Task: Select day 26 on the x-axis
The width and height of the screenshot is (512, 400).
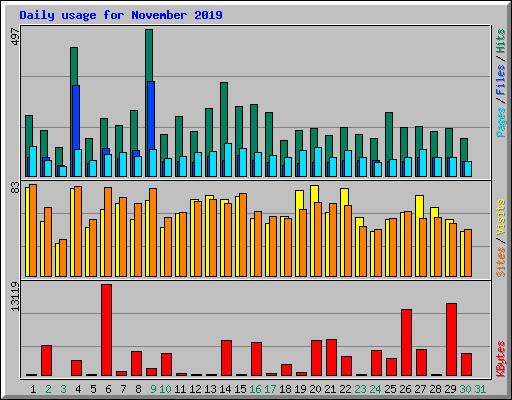Action: click(x=405, y=389)
